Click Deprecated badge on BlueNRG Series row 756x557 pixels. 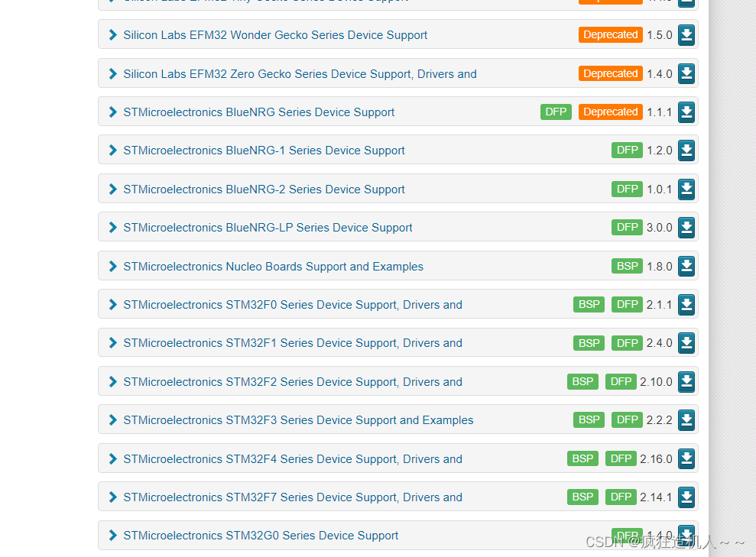[x=611, y=112]
